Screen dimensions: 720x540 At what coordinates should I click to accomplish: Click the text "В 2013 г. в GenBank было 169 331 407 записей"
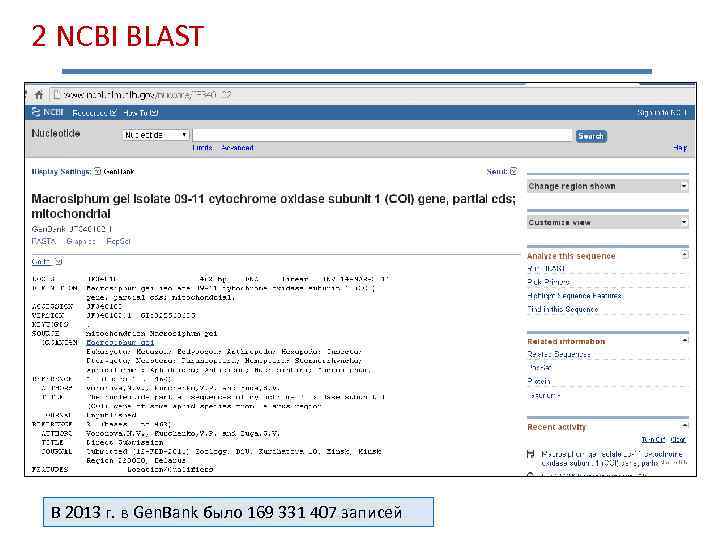tap(226, 512)
